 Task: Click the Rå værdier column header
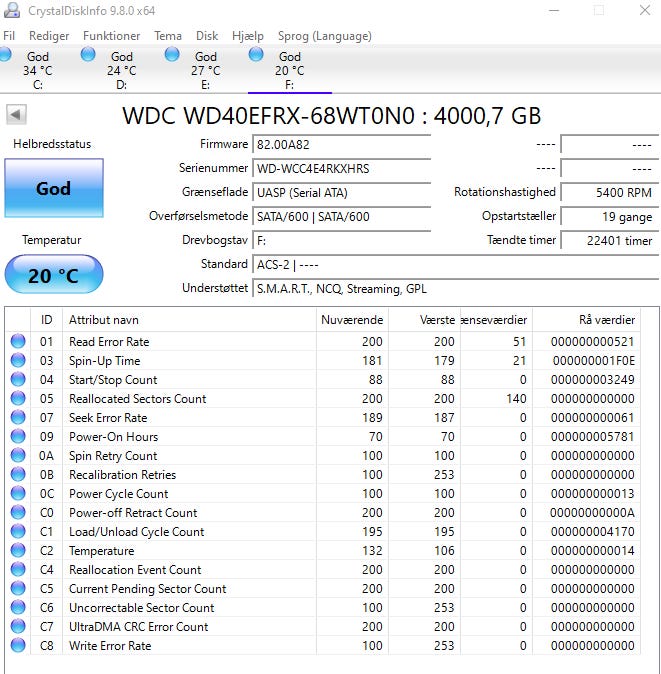[585, 320]
